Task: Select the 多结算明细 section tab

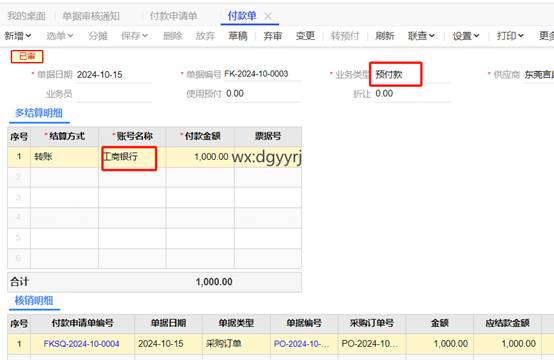Action: coord(39,113)
